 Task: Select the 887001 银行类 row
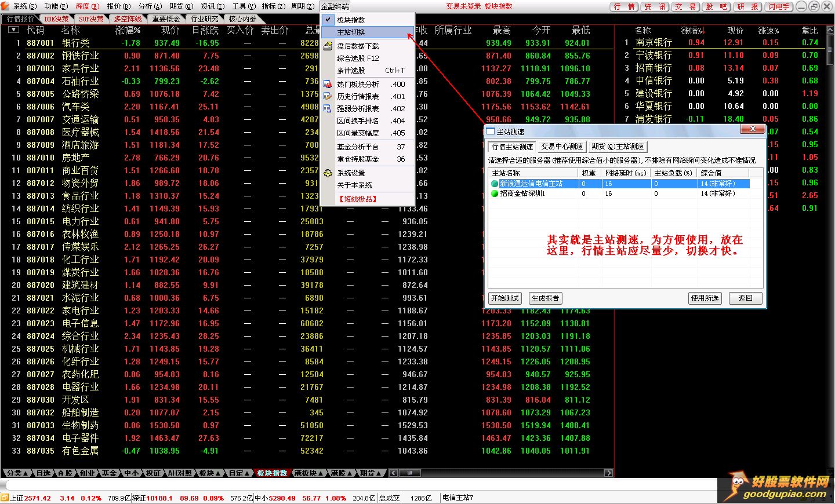(x=307, y=43)
